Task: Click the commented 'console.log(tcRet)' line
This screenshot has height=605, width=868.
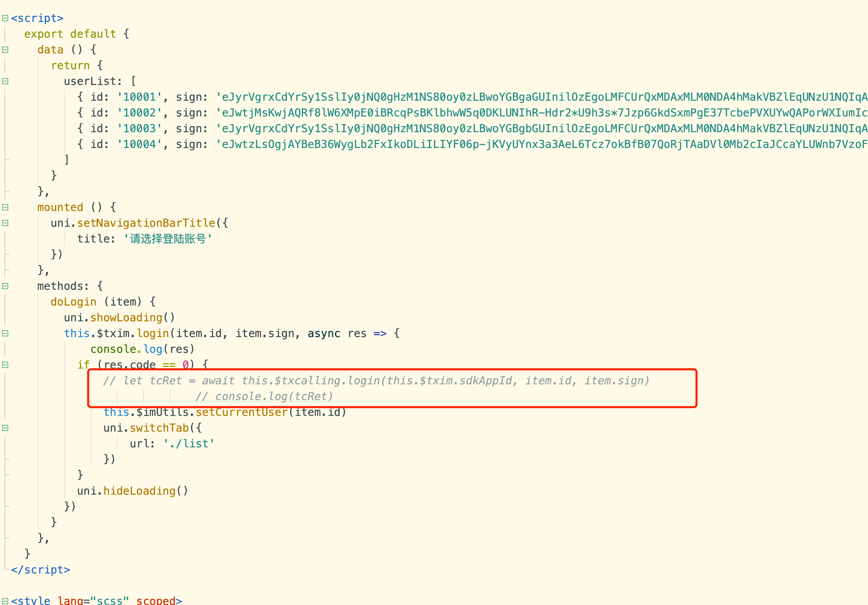Action: pos(264,397)
